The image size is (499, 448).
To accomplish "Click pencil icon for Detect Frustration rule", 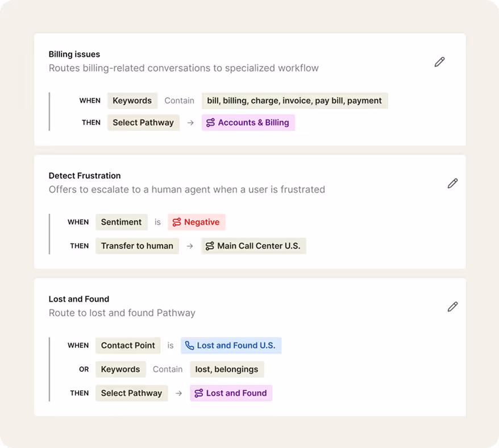I will point(452,183).
